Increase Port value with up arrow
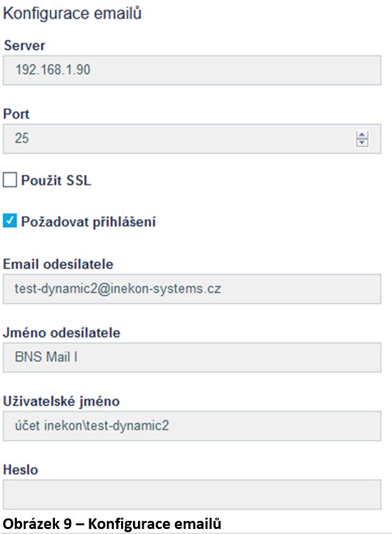 point(362,135)
